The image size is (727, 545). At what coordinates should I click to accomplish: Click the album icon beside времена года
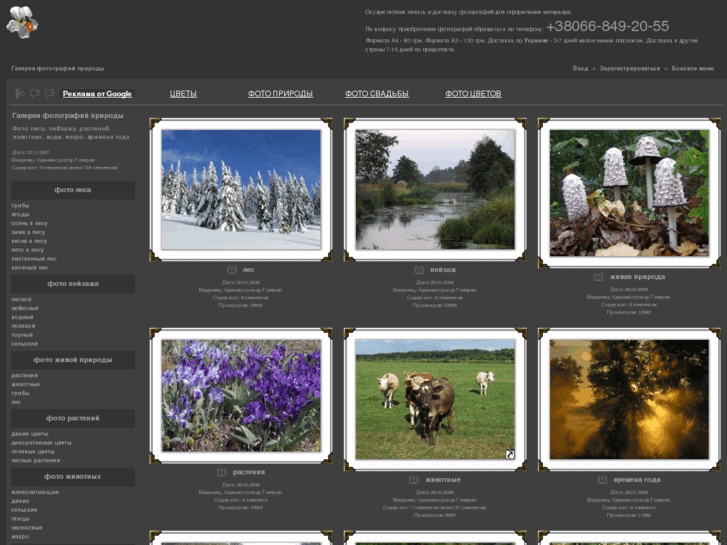(x=602, y=480)
